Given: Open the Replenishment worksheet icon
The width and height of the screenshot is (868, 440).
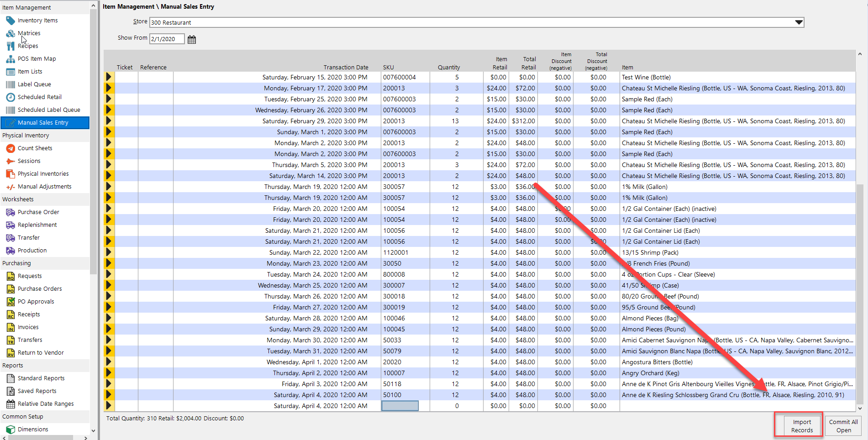Looking at the screenshot, I should pos(11,225).
